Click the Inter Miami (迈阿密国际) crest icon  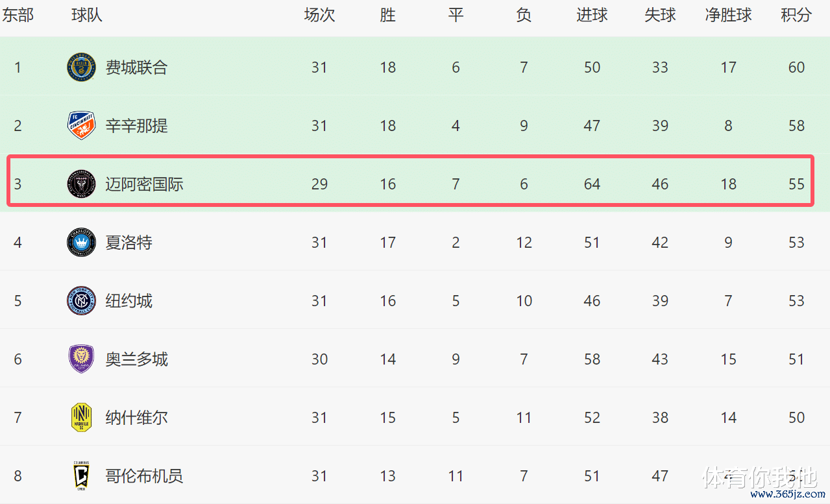tap(81, 184)
